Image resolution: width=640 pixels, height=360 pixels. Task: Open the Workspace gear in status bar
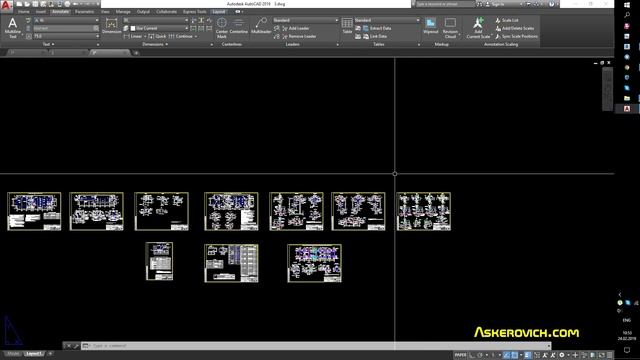pos(562,355)
